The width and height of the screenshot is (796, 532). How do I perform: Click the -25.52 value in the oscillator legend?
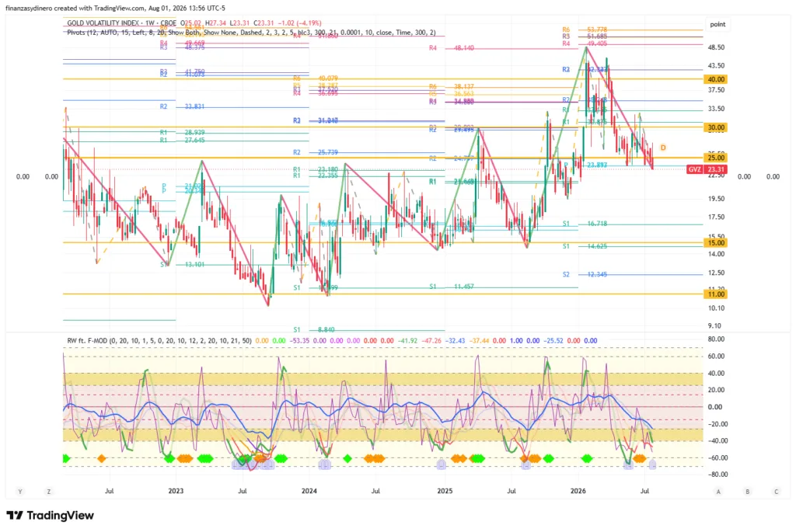pos(553,341)
